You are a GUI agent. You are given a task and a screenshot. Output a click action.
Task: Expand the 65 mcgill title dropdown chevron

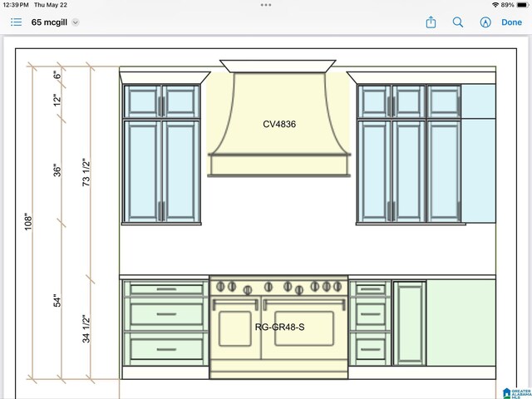[x=76, y=22]
